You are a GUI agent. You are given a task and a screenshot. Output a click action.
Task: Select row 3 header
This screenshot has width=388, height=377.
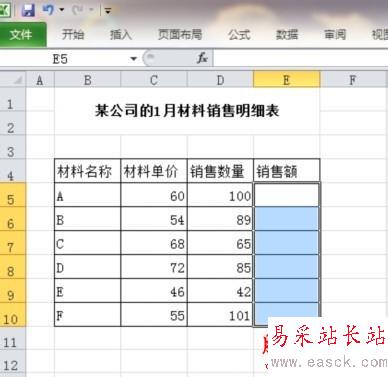coord(13,147)
